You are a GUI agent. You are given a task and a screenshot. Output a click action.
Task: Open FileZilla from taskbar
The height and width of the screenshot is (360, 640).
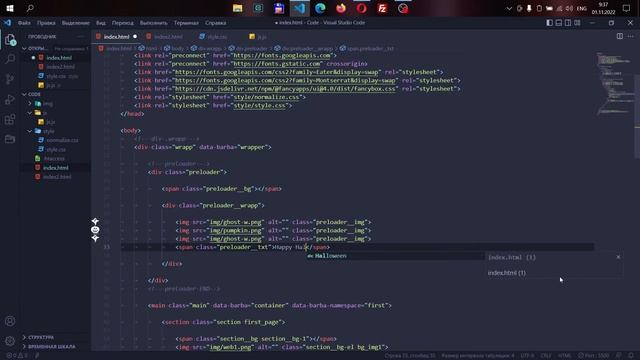pyautogui.click(x=382, y=8)
